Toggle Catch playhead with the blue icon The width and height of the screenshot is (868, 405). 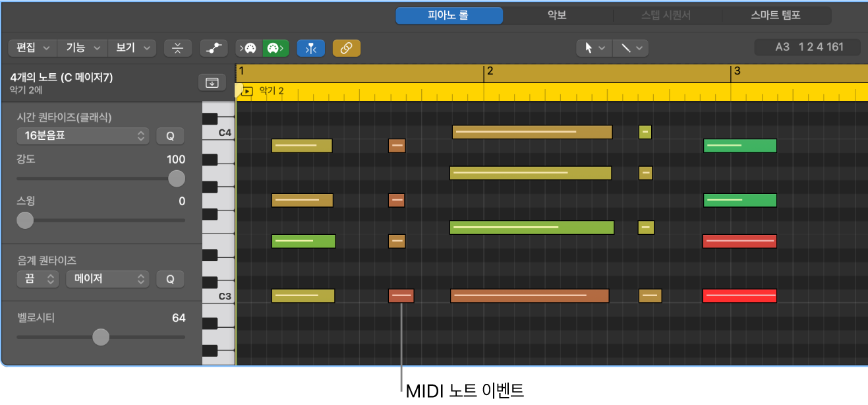click(x=310, y=47)
